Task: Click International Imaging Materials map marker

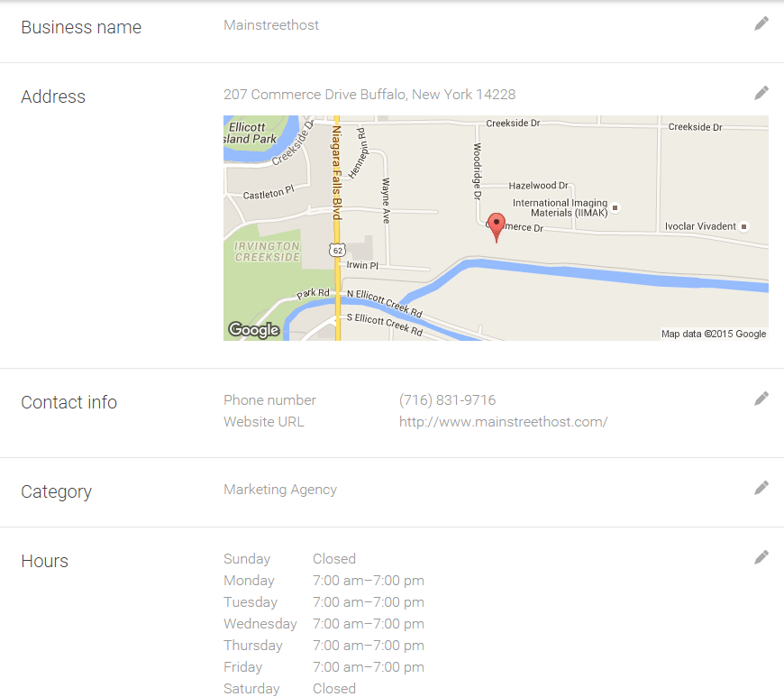Action: [615, 207]
